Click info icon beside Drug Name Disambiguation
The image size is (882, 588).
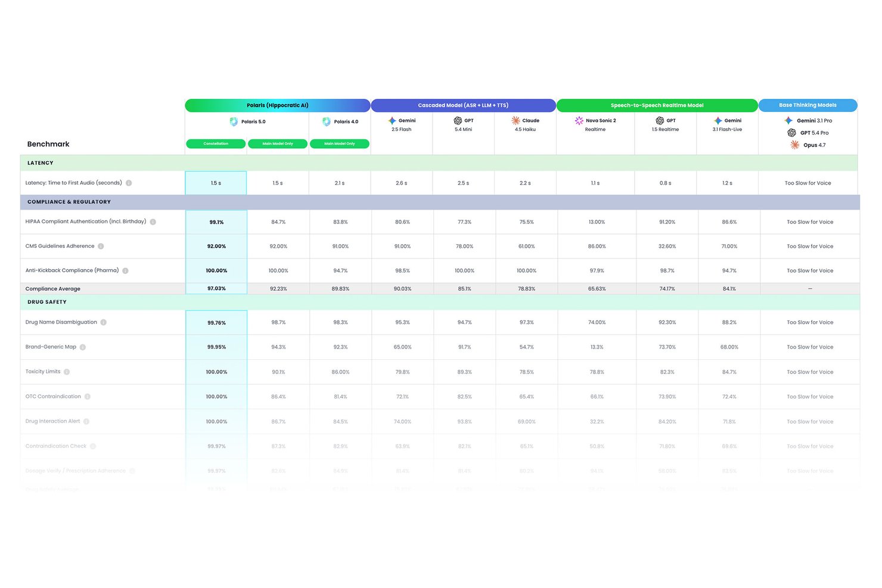pyautogui.click(x=104, y=322)
